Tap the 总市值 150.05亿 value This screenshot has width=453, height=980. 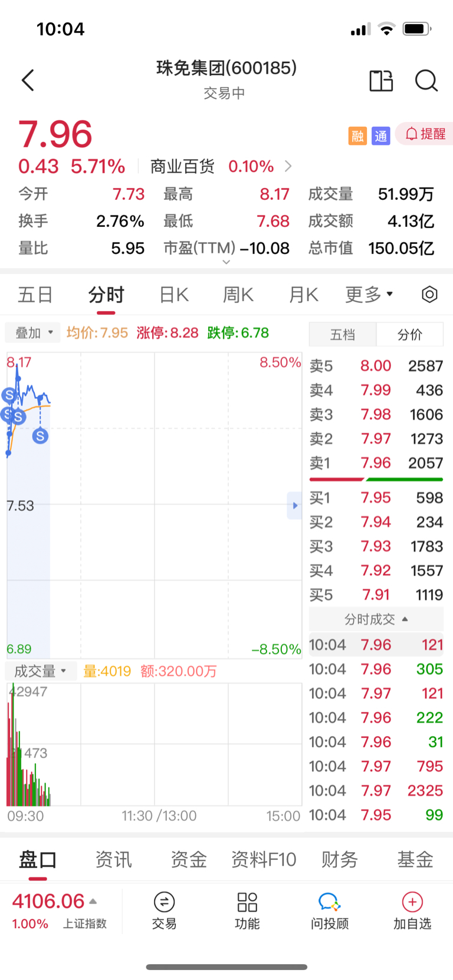pos(401,248)
